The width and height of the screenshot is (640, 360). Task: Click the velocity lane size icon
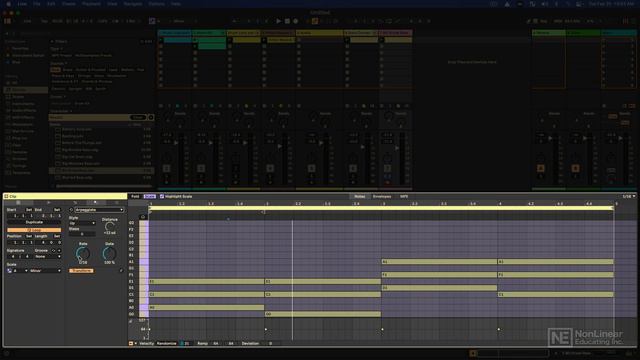[x=131, y=322]
